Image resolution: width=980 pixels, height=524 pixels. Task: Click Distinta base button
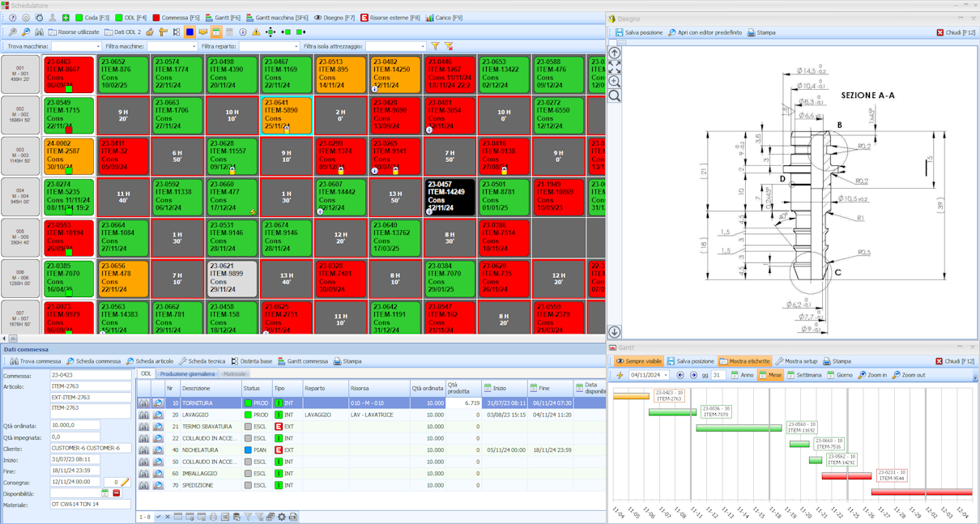[x=251, y=361]
